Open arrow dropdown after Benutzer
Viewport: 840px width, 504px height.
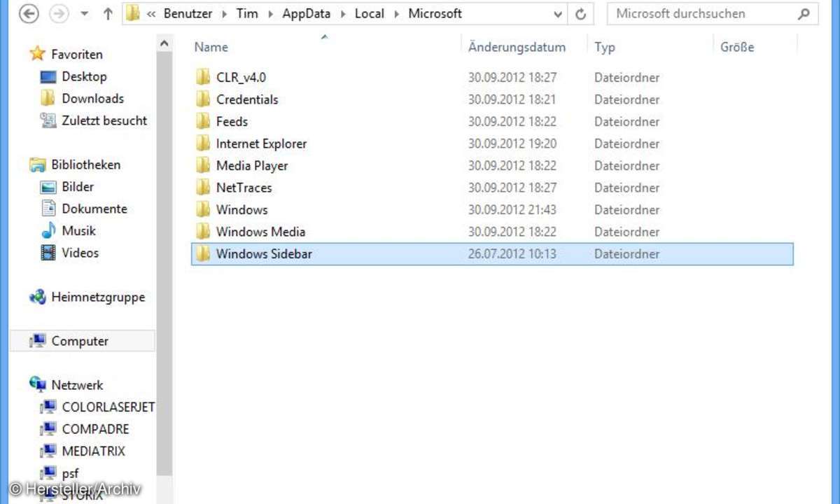[225, 14]
